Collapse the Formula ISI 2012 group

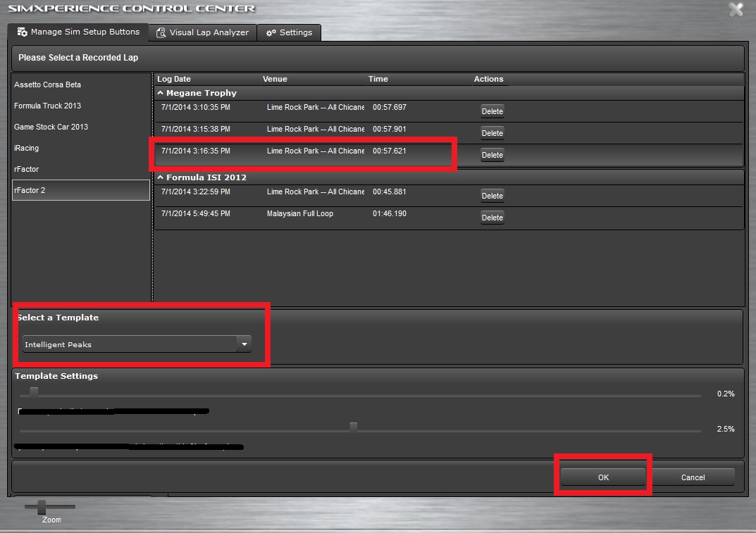(161, 177)
